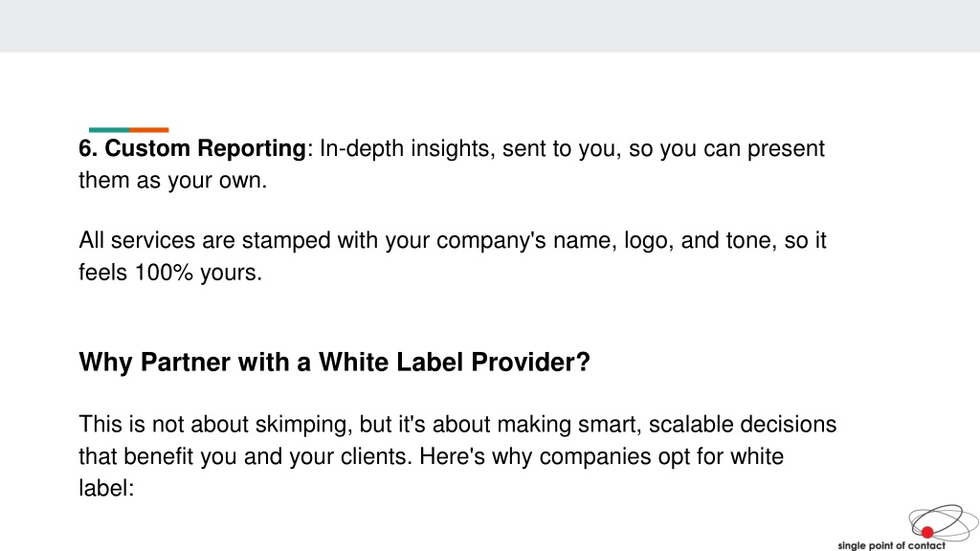The height and width of the screenshot is (551, 980).
Task: Click the teal segment of the accent bar
Action: (x=109, y=130)
